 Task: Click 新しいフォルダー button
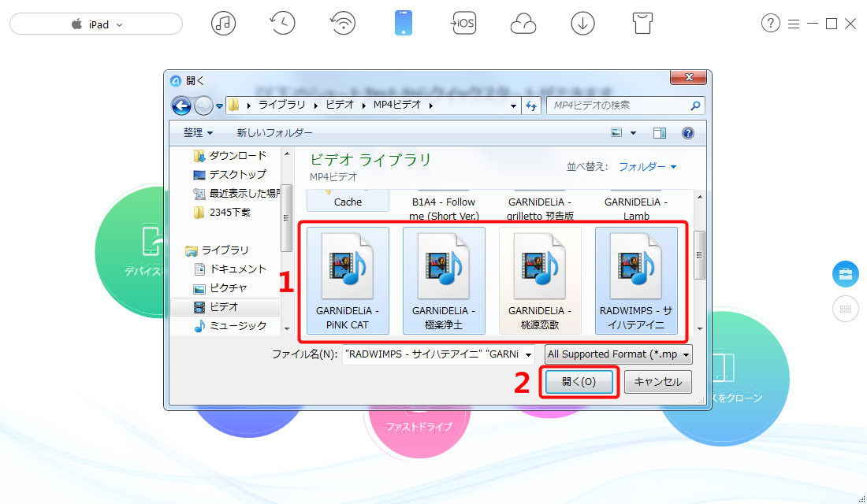coord(274,132)
